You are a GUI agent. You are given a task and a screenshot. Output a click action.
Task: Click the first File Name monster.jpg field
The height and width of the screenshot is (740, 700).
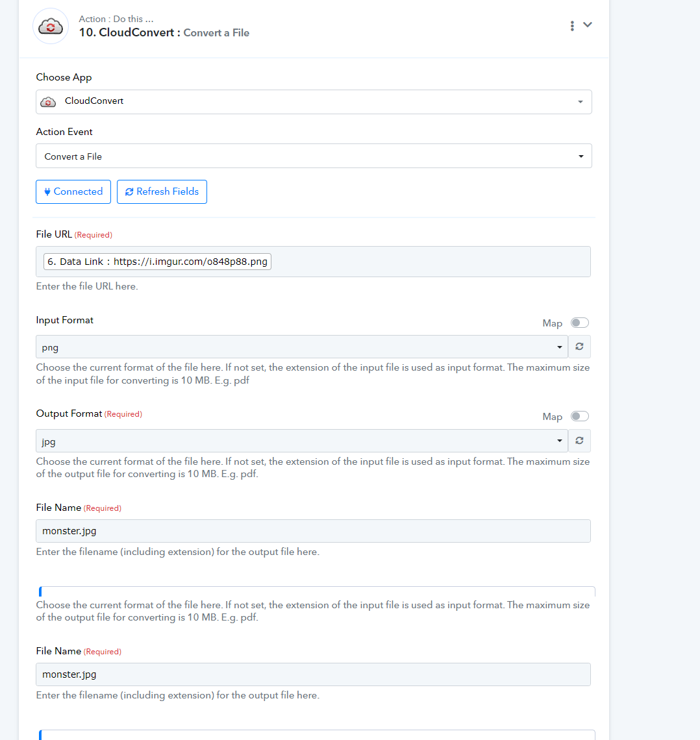tap(314, 531)
